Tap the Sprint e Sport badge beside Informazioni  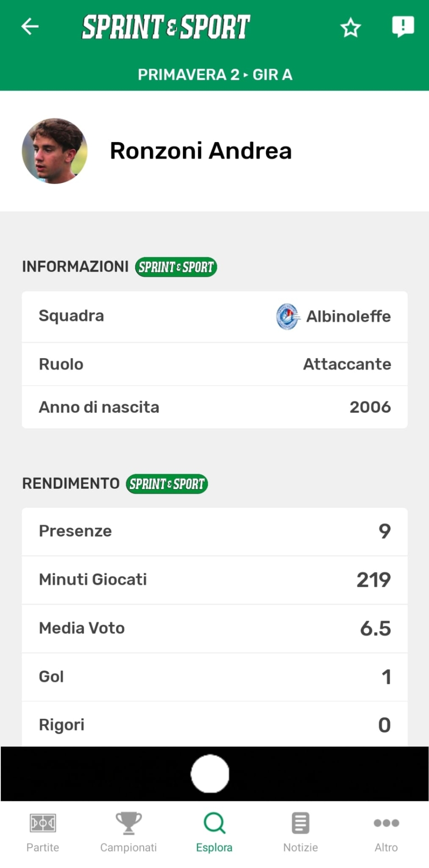click(176, 267)
